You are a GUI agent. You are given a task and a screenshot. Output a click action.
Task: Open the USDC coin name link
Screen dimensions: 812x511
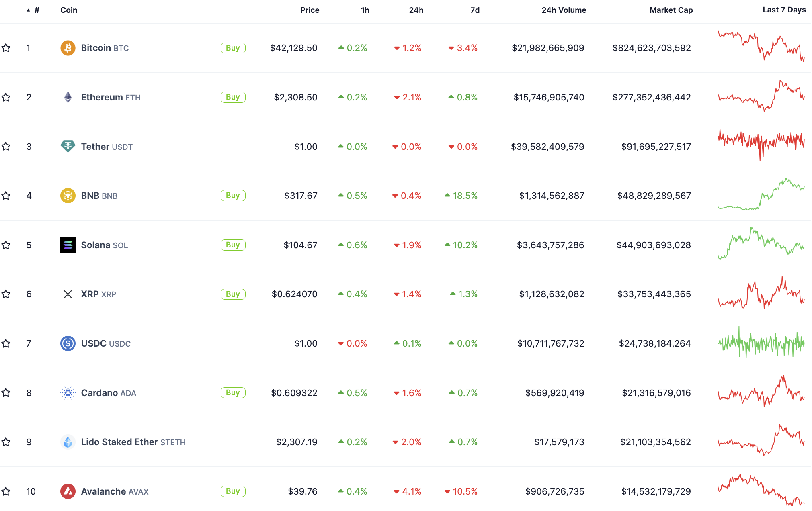[x=106, y=343]
